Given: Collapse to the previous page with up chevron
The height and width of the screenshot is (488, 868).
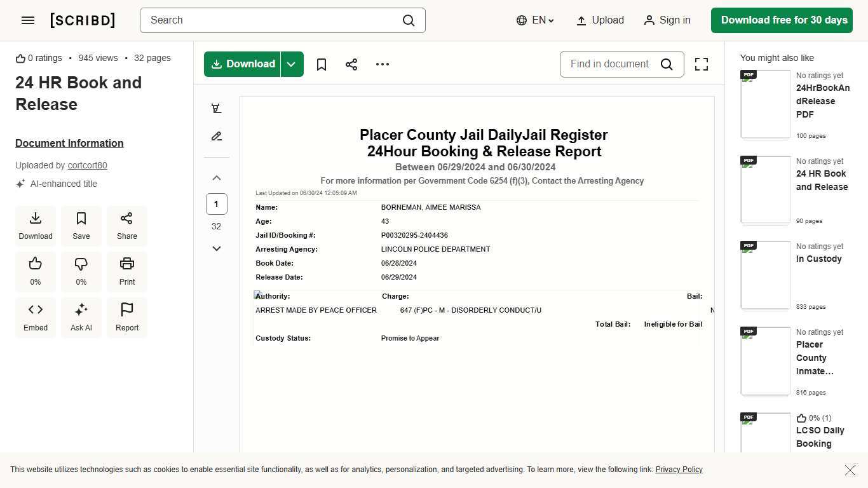Looking at the screenshot, I should [217, 177].
